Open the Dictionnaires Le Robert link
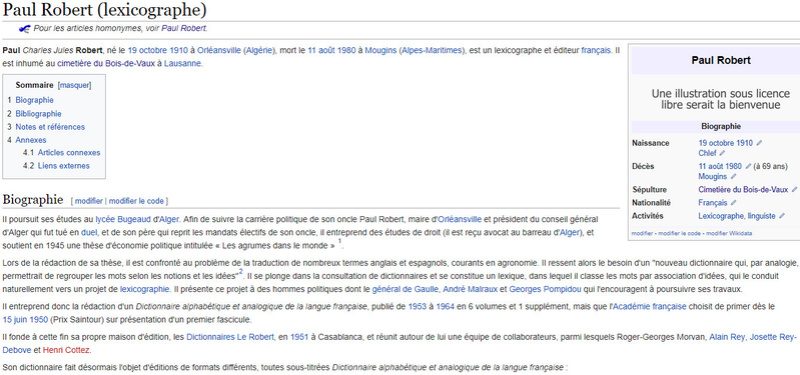 click(230, 337)
